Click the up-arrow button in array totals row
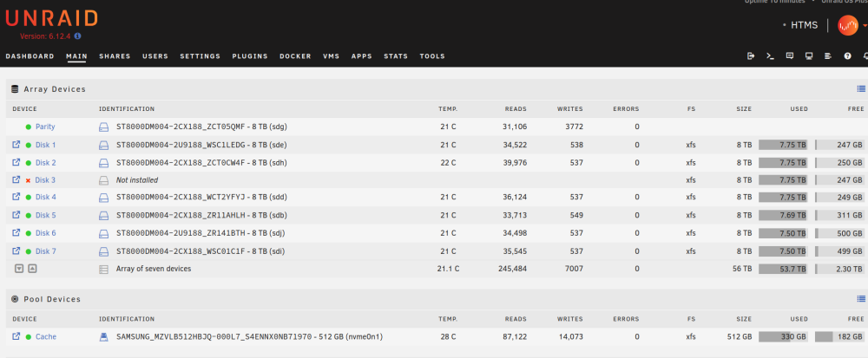This screenshot has height=358, width=868. 32,269
